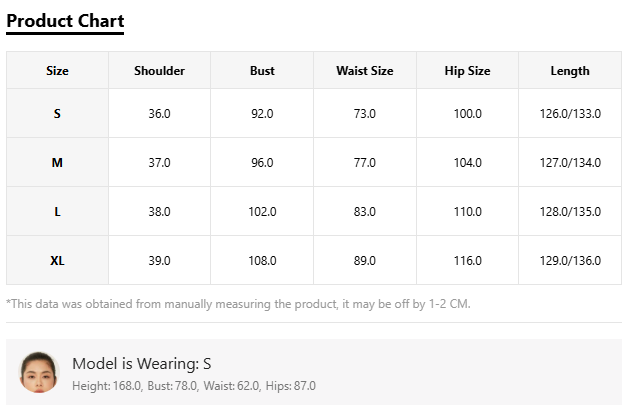Click the Hip Size column header

[467, 71]
